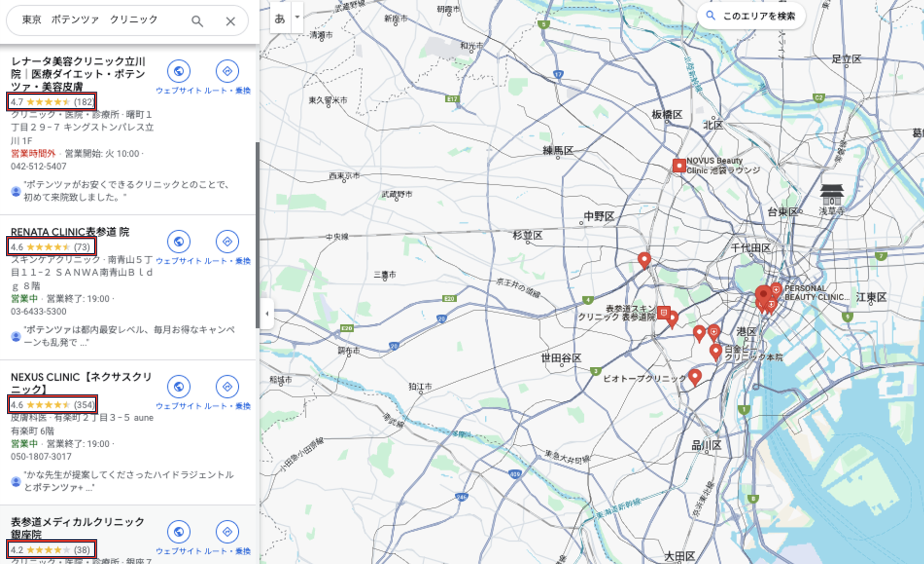Viewport: 924px width, 564px height.
Task: Open 表参道メディカルクリニック銀座院 listing title
Action: pos(77,528)
